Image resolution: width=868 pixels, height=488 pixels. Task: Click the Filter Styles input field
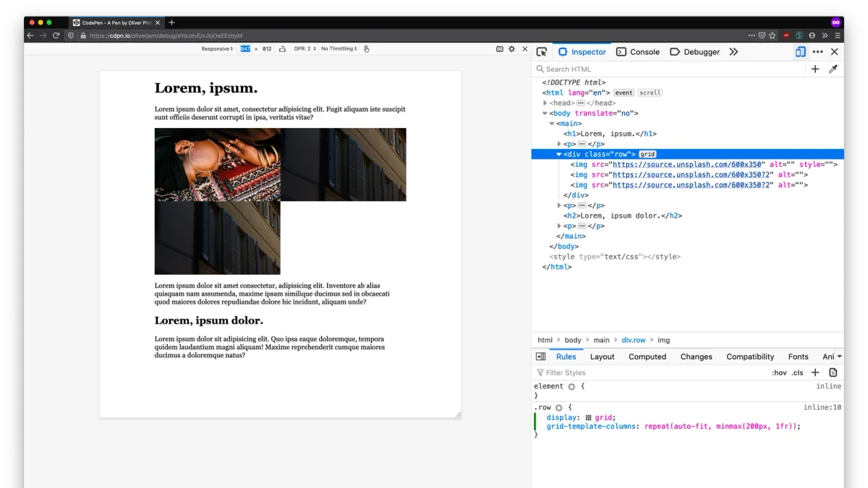coord(650,373)
